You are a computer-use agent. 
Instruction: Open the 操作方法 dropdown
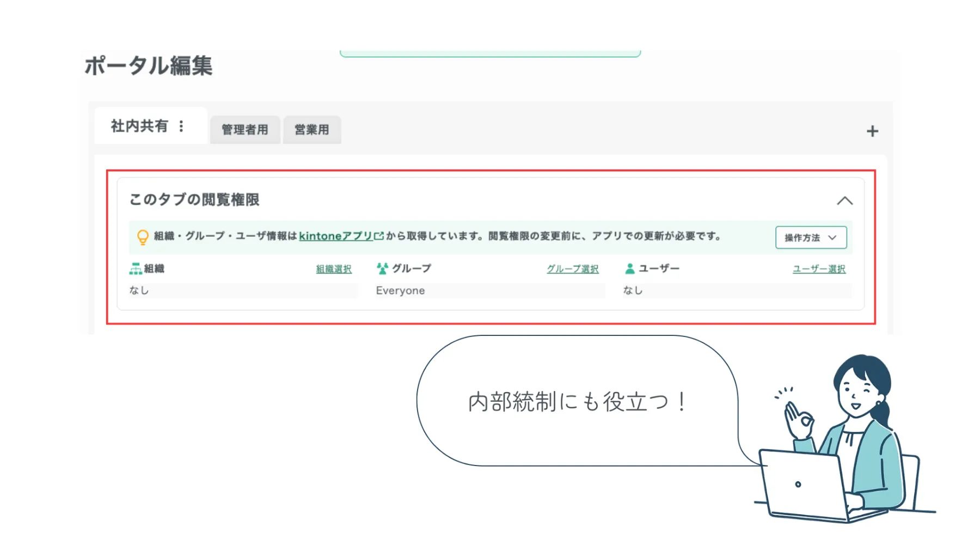pos(811,237)
